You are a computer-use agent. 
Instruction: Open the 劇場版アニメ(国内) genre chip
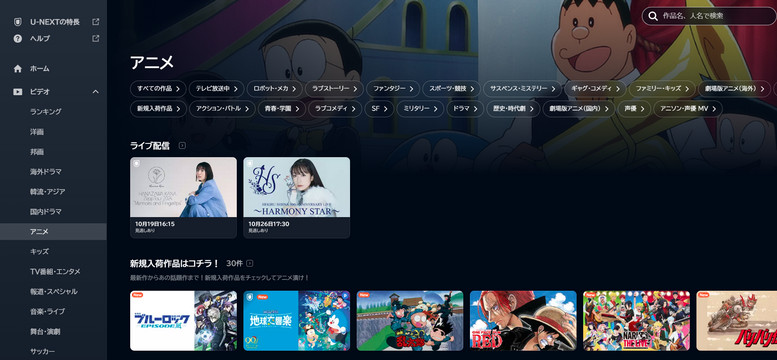tap(578, 109)
